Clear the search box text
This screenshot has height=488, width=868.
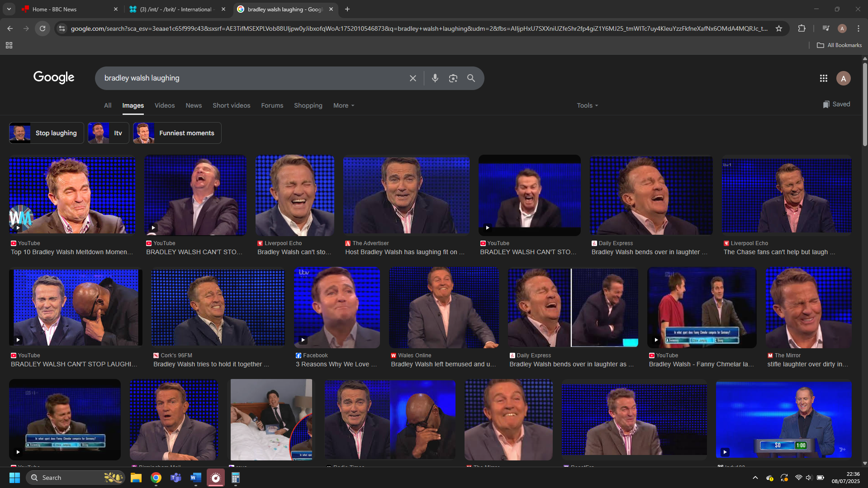pyautogui.click(x=413, y=78)
